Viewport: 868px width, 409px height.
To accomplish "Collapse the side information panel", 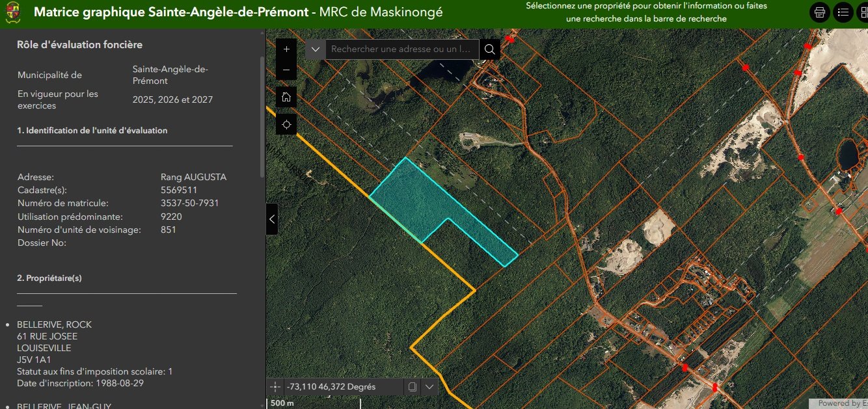I will pyautogui.click(x=273, y=219).
